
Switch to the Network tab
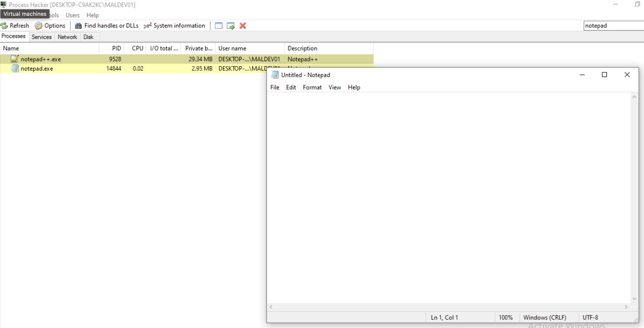67,37
